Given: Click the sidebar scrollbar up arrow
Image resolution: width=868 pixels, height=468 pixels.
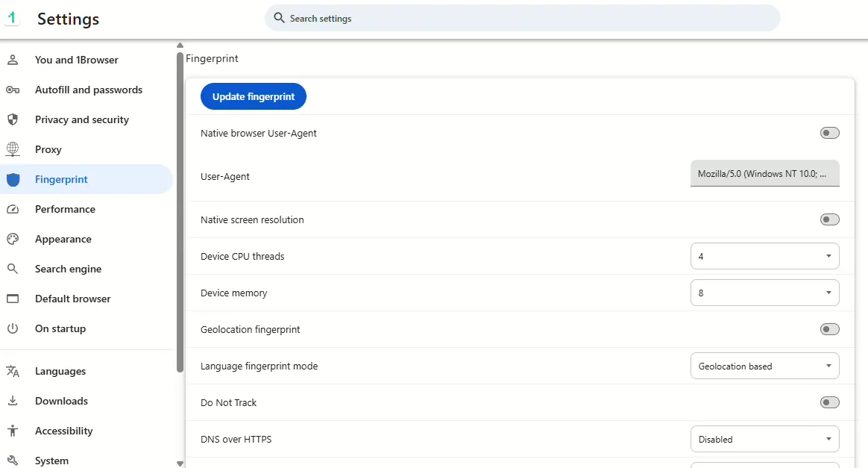Looking at the screenshot, I should click(180, 46).
